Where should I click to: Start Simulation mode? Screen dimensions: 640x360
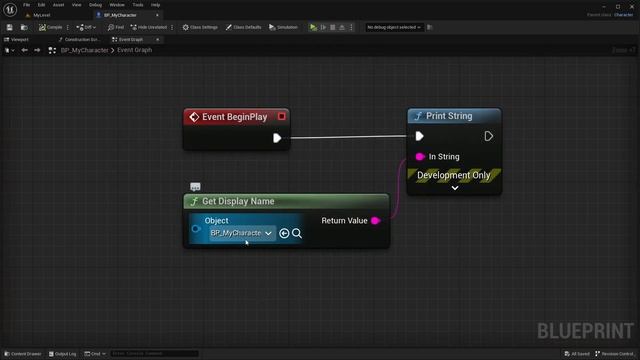pyautogui.click(x=283, y=27)
